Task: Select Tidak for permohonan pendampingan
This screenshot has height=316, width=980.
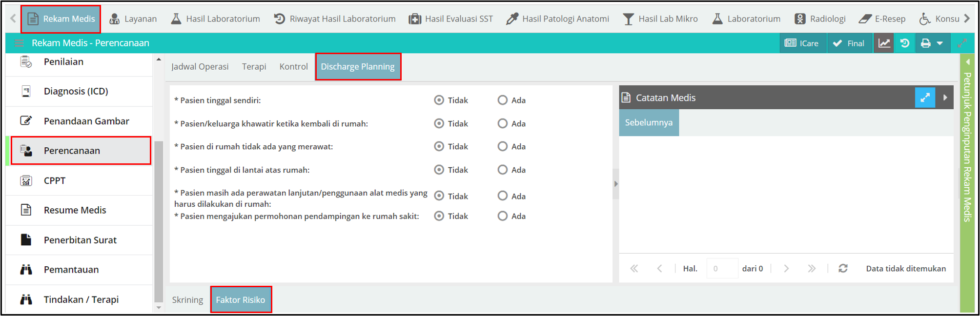Action: (x=439, y=216)
